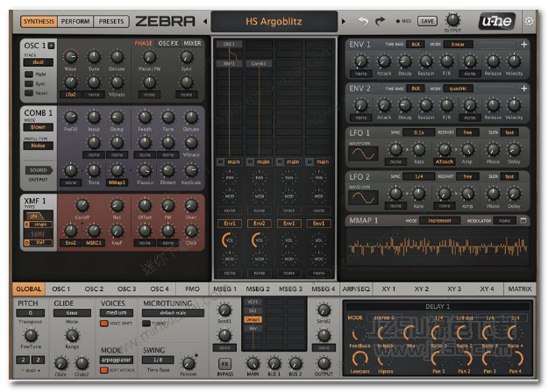Open OSC 1 Stack dual dropdown
Viewport: 548px width, 392px height.
38,62
